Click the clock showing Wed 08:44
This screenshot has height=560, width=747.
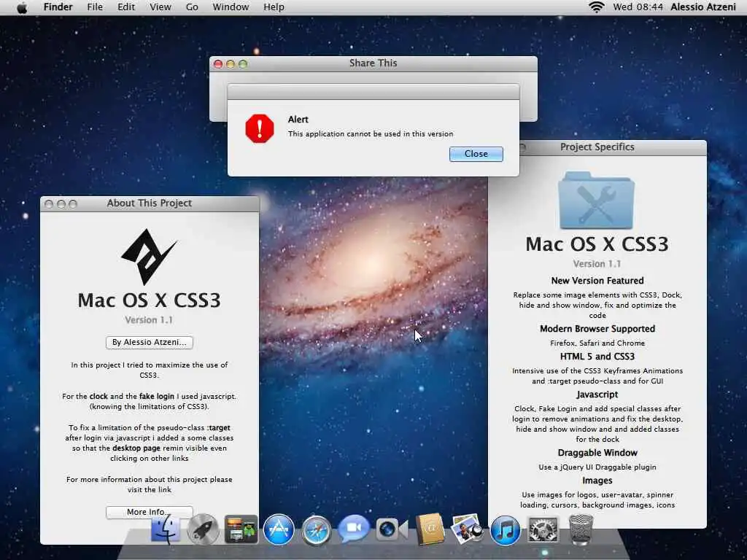[638, 7]
